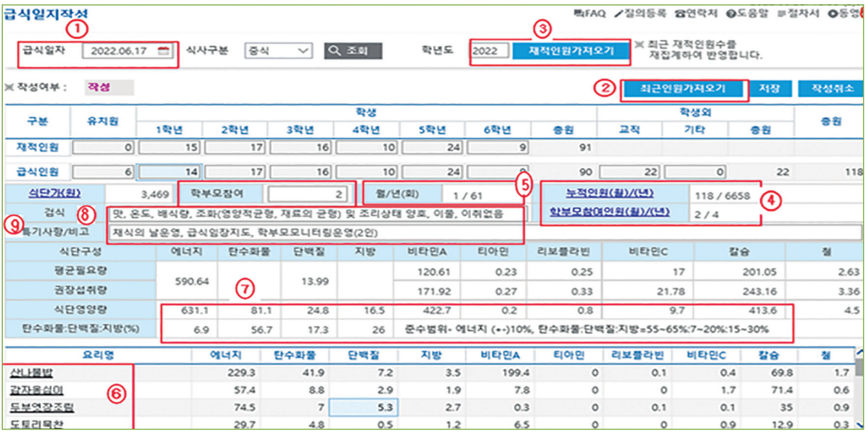Open the 감자옹심이 dish link
This screenshot has width=868, height=433.
36,390
